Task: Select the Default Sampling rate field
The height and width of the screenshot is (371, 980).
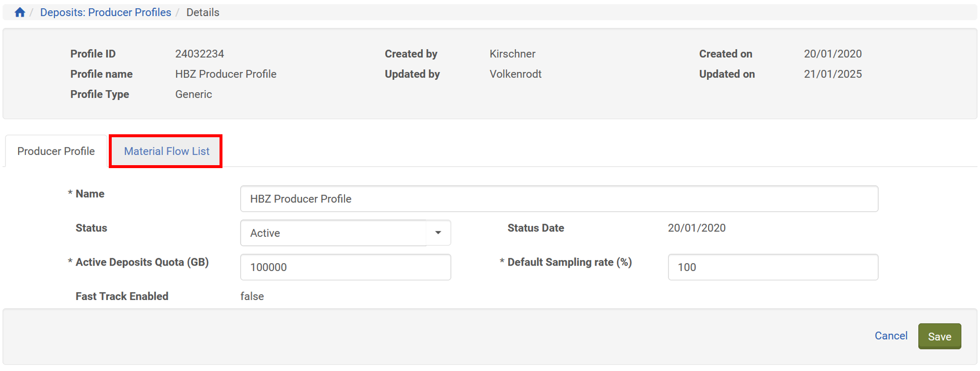Action: (x=772, y=267)
